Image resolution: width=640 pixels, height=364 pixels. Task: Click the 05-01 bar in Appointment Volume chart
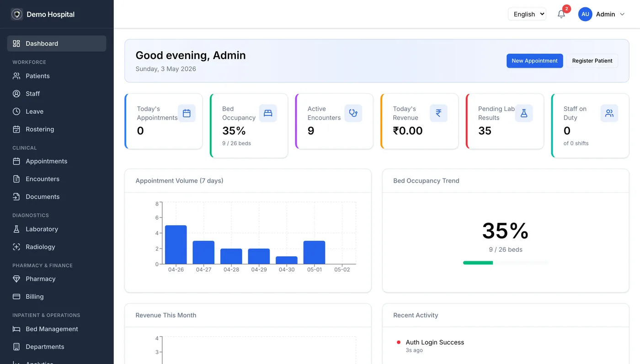[x=315, y=253]
